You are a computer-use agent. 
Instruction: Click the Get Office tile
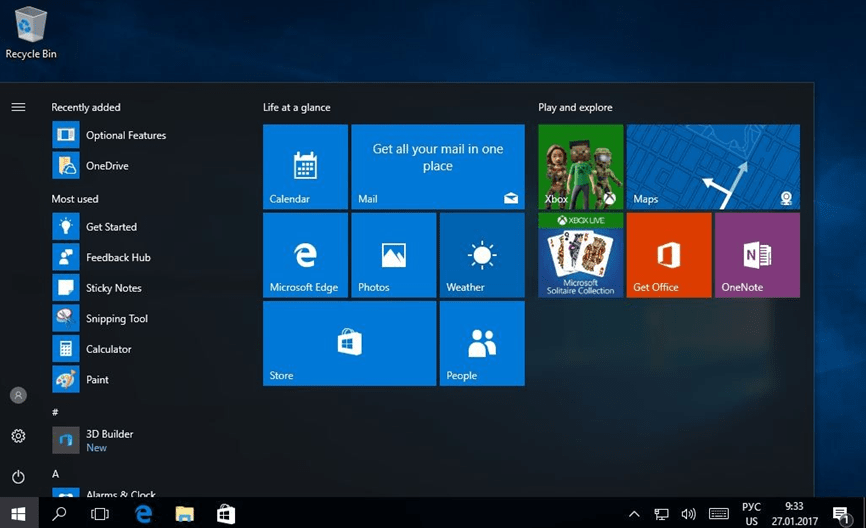(669, 255)
